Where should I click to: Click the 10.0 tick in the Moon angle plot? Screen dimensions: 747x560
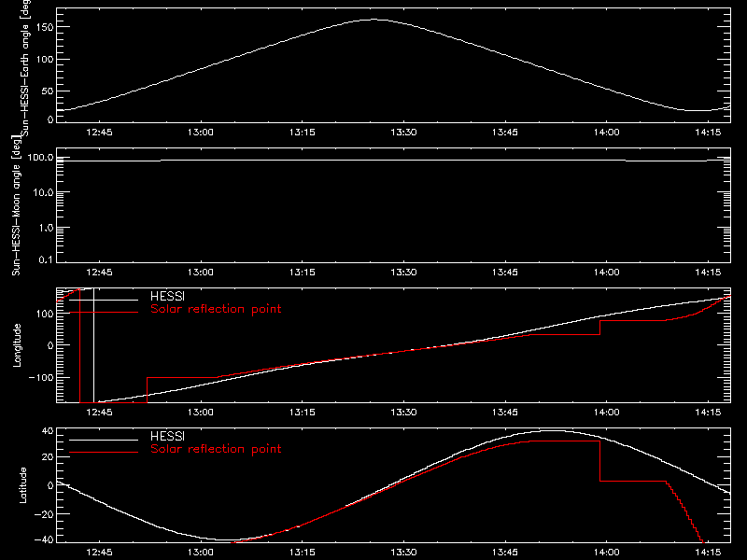(43, 192)
